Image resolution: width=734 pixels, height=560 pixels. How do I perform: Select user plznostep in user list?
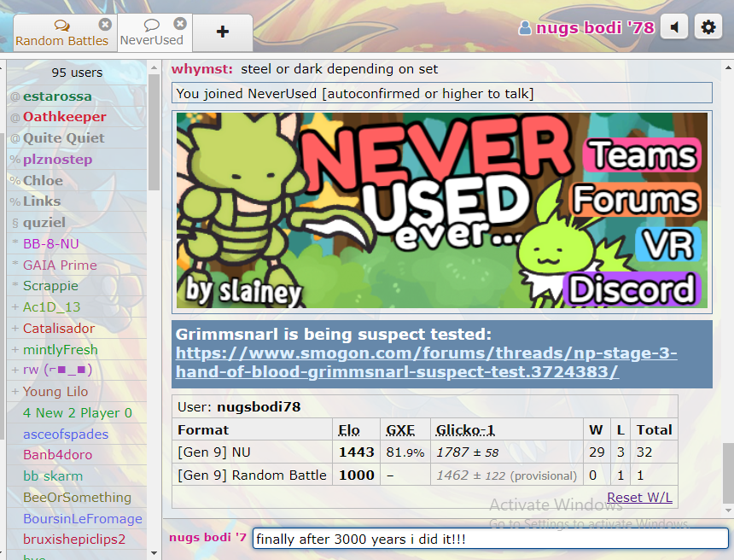pyautogui.click(x=77, y=159)
